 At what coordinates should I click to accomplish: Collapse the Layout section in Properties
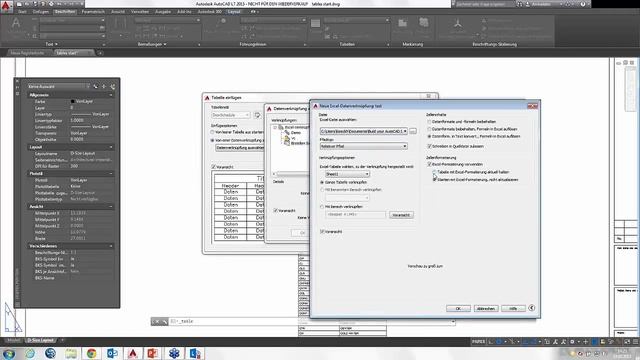pos(111,147)
